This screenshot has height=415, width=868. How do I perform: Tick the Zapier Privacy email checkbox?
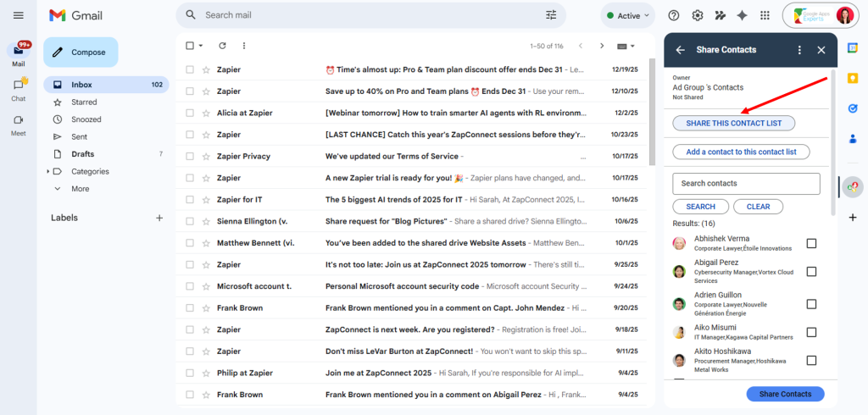[190, 156]
